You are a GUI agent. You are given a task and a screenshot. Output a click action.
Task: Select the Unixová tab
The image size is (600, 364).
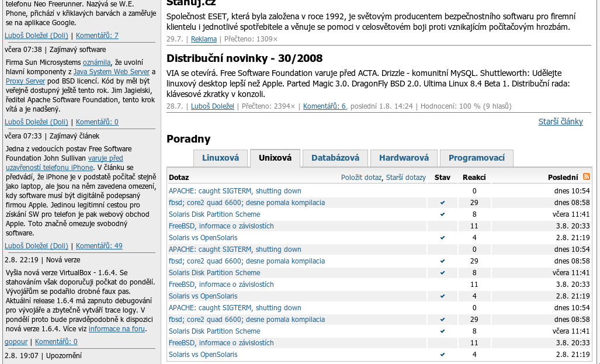tap(275, 158)
